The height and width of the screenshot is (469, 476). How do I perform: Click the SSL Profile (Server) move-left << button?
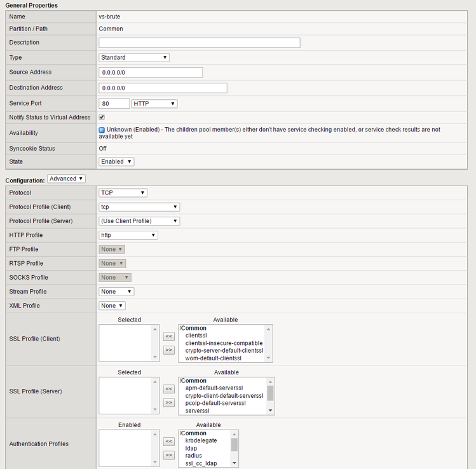point(169,389)
